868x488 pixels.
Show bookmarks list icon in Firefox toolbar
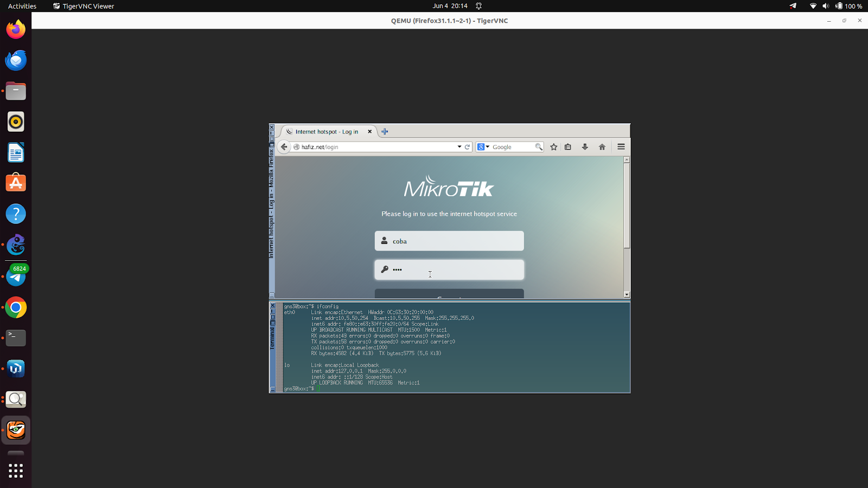pos(568,147)
